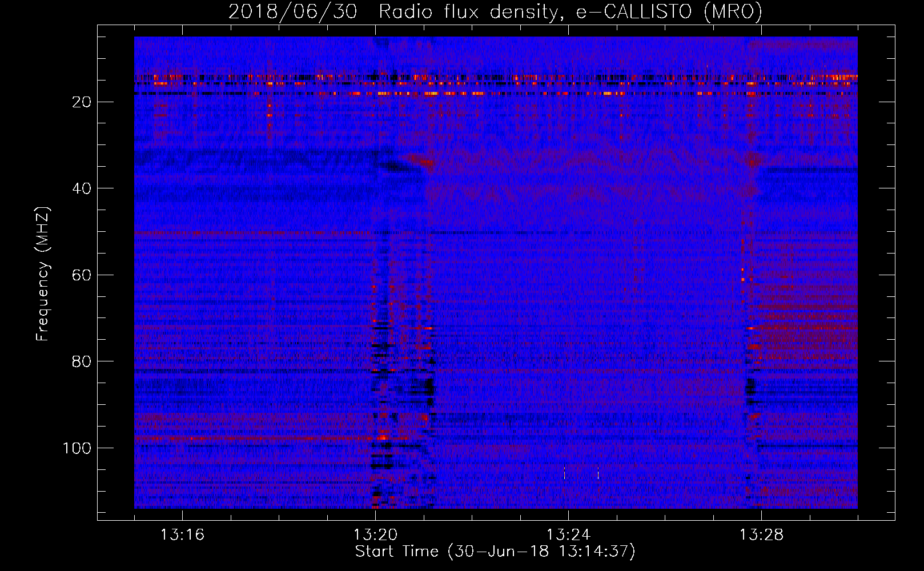Click the plot title 'Radio flux density, e-CALLISTO (MRO)'
The image size is (924, 571).
point(570,11)
